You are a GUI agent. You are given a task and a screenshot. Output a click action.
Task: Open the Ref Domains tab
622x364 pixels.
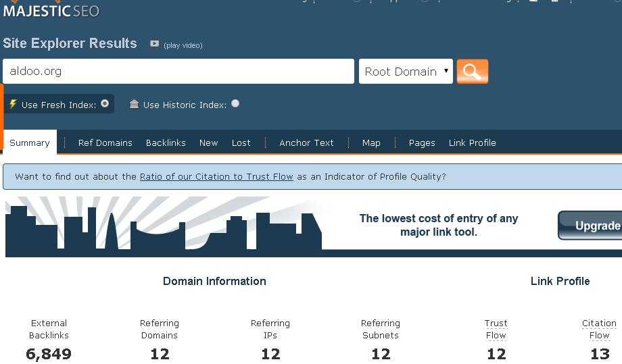pyautogui.click(x=105, y=142)
